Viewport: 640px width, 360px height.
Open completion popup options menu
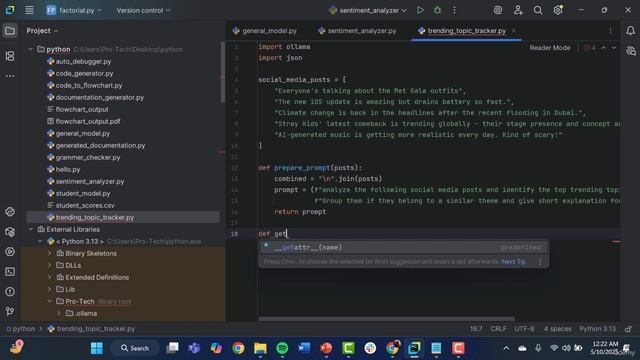point(540,262)
